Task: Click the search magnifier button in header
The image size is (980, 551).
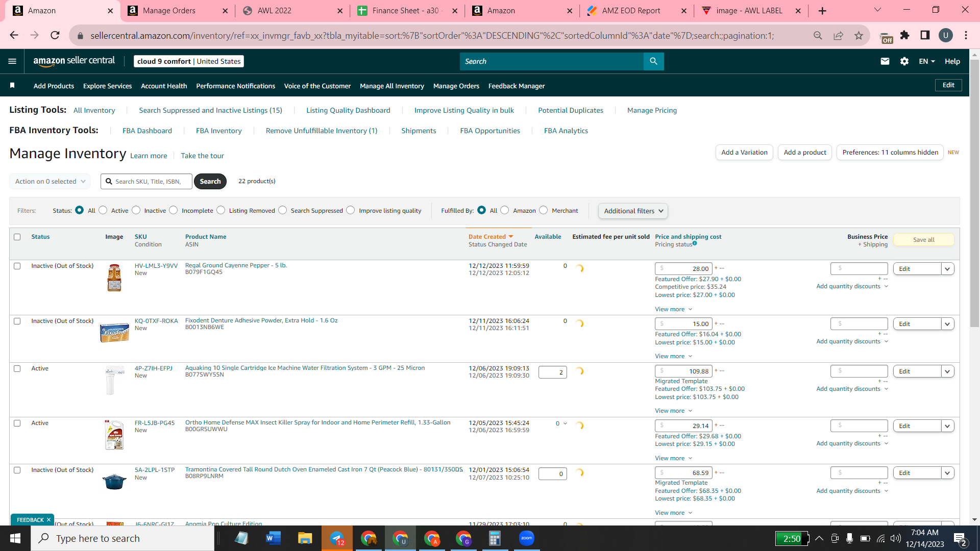Action: 653,61
